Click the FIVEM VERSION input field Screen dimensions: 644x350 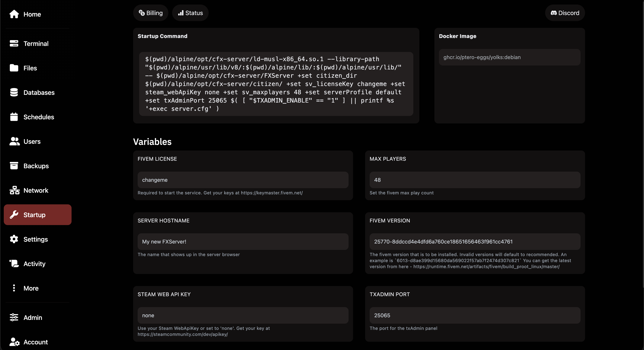(x=475, y=242)
